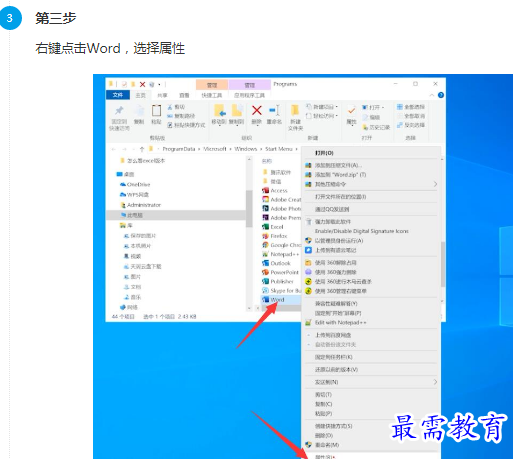The height and width of the screenshot is (459, 513).
Task: Select the Excel shortcut in the file list
Action: click(273, 227)
